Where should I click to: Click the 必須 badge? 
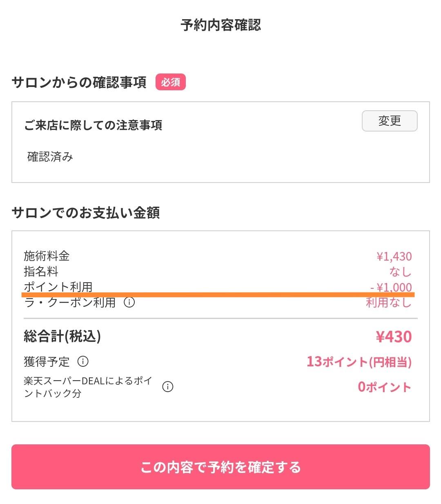pyautogui.click(x=170, y=82)
